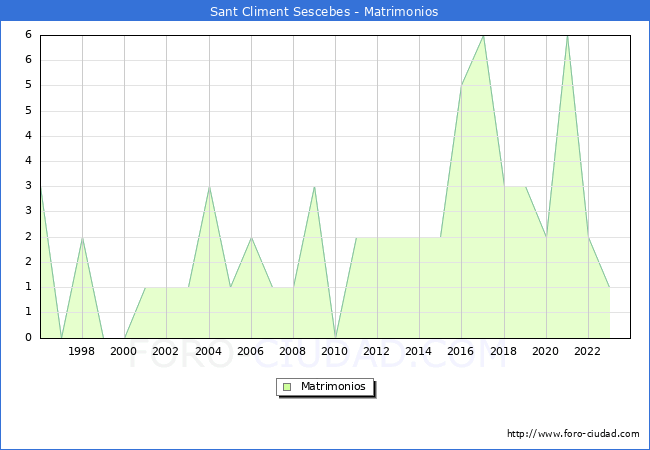Click the 'Matrimonios' legend label
The image size is (650, 450).
click(x=333, y=386)
